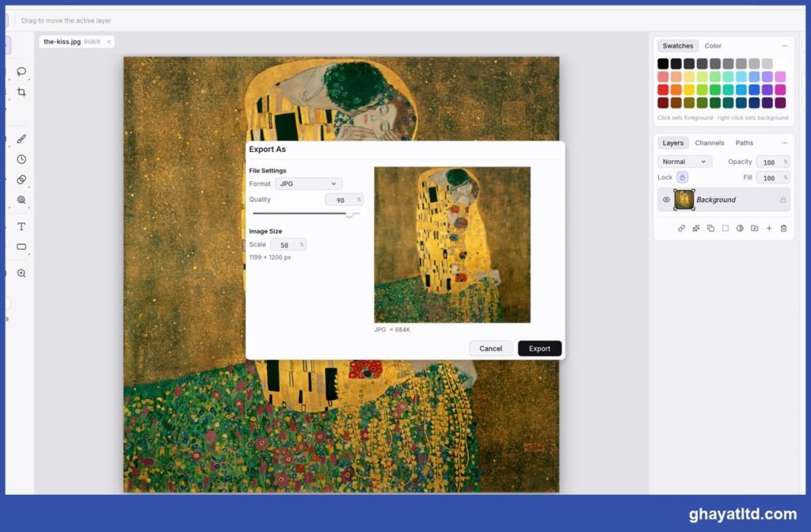This screenshot has height=532, width=811.
Task: Close the the-kiss.jpg document tab
Action: point(109,42)
